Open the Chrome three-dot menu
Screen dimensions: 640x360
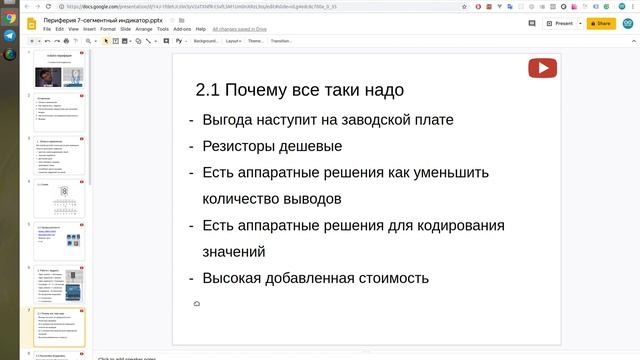(x=633, y=7)
